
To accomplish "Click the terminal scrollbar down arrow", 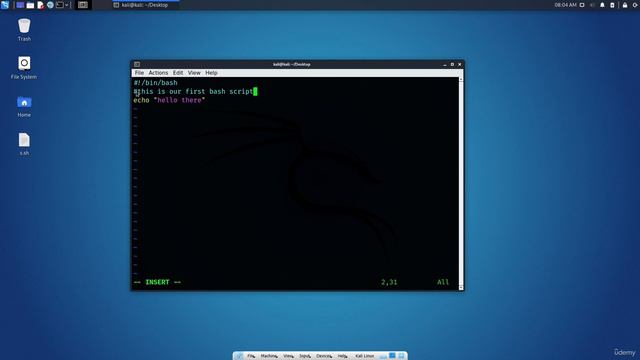I will coord(461,288).
